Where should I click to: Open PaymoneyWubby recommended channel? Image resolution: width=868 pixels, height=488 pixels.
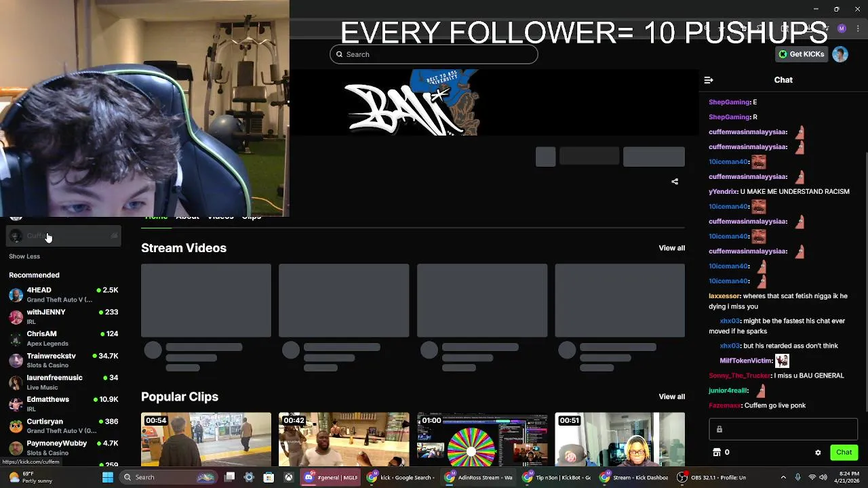[64, 447]
